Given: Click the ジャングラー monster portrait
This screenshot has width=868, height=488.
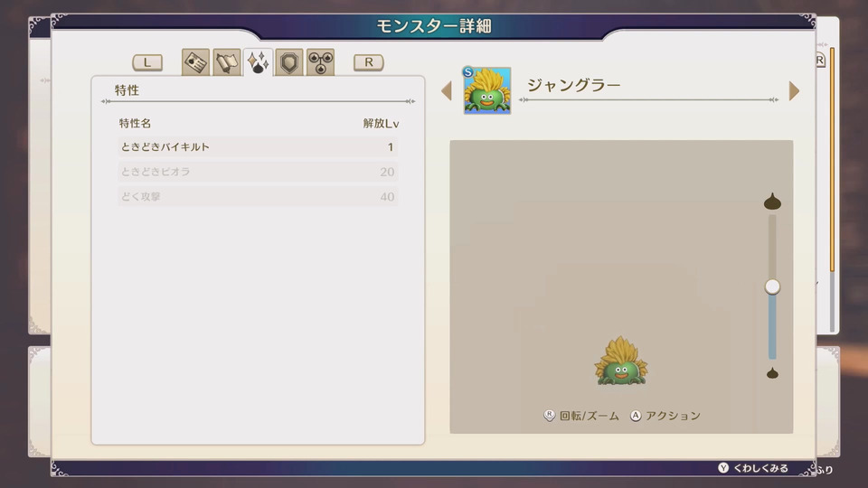Looking at the screenshot, I should [487, 90].
